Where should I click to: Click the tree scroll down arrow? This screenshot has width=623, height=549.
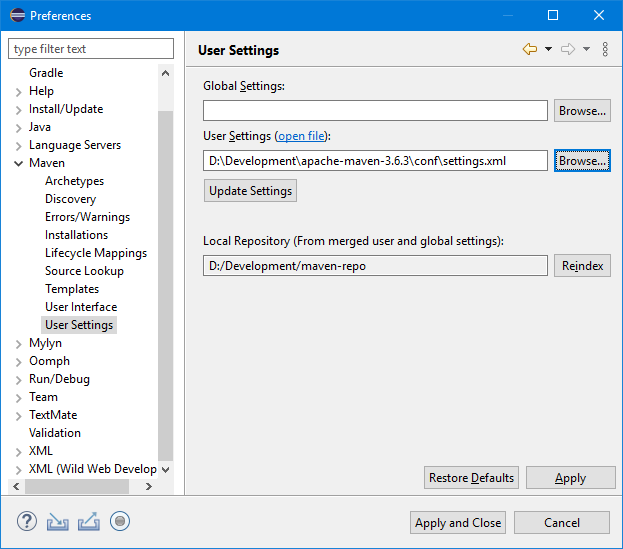click(x=166, y=470)
